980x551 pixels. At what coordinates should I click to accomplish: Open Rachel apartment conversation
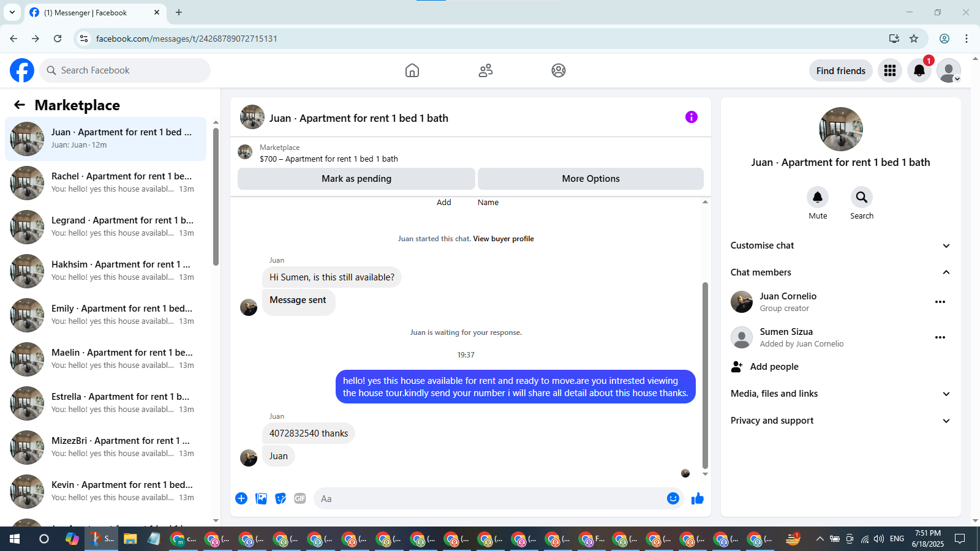106,183
